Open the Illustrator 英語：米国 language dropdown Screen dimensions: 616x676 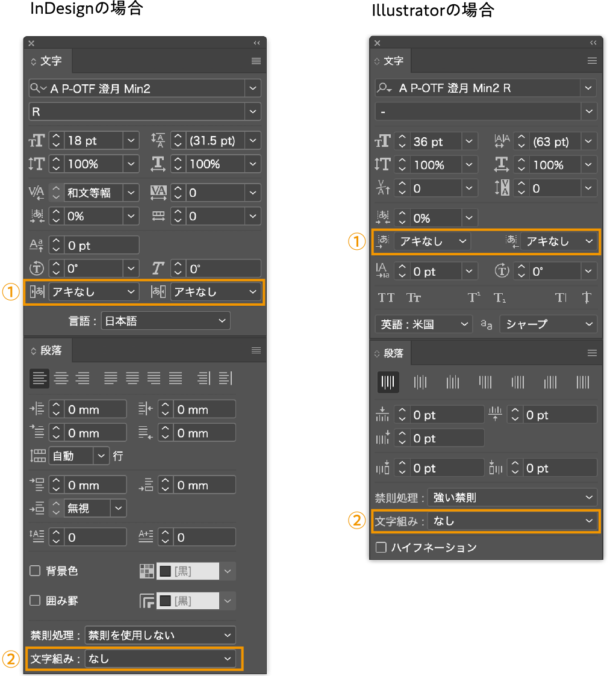point(423,324)
